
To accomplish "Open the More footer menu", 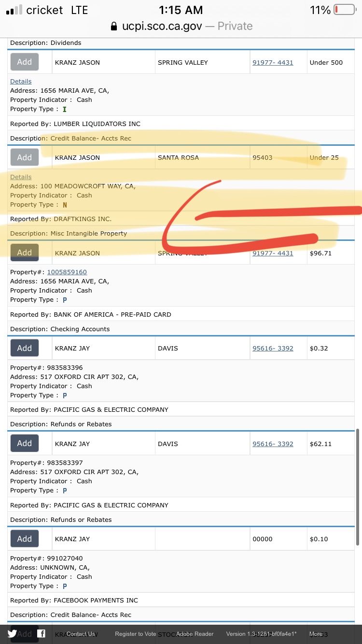I will [316, 634].
